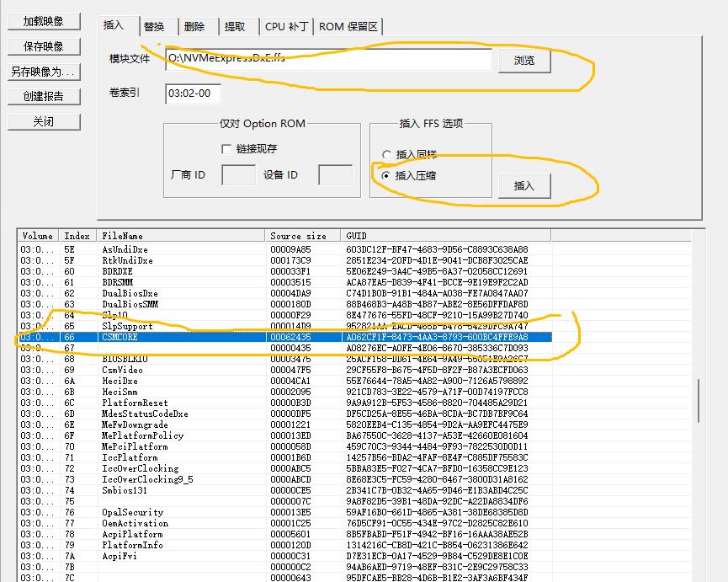
Task: Select the MeFwDowngrade row
Action: pyautogui.click(x=285, y=425)
